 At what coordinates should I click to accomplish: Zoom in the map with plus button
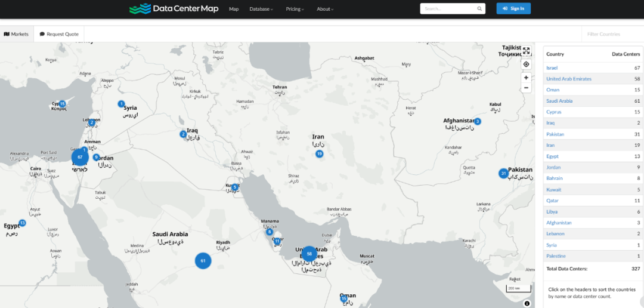click(526, 78)
